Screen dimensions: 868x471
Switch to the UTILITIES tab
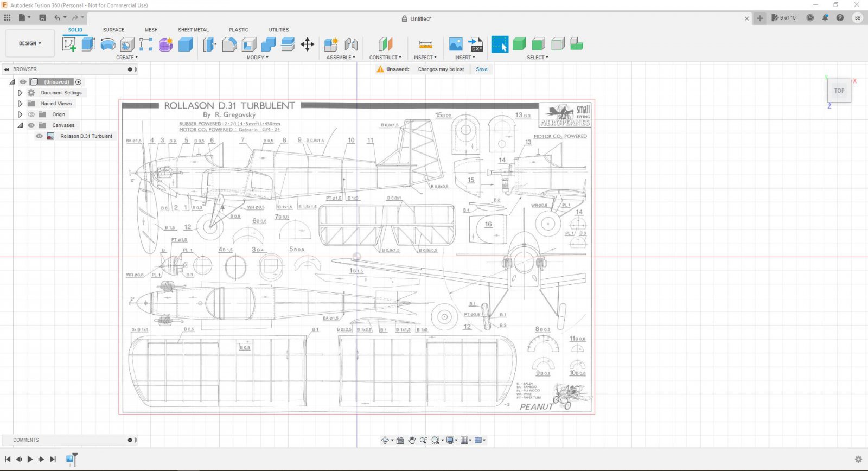point(279,30)
